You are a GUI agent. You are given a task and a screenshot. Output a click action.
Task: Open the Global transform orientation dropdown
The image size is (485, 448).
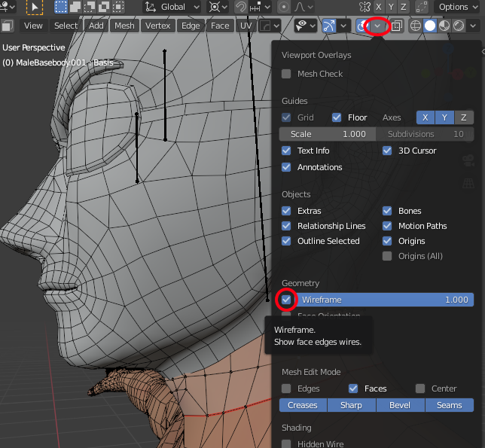coord(172,7)
